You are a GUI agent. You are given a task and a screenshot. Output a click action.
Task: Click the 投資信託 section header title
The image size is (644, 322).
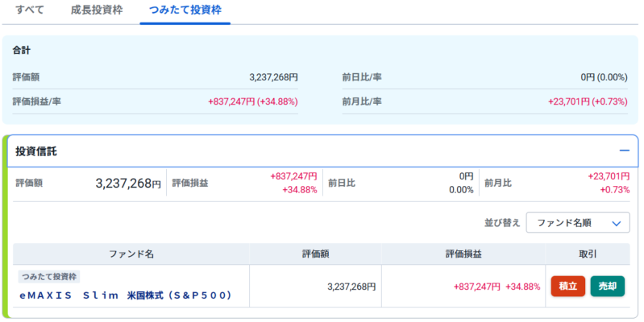(x=36, y=151)
